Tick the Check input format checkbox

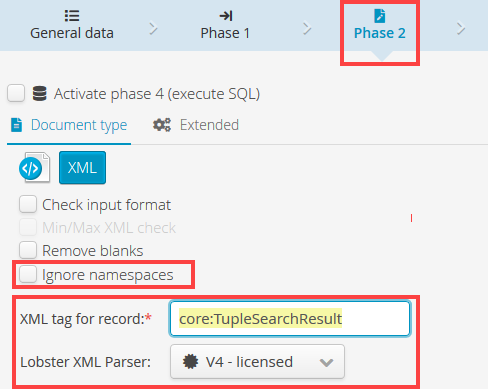click(x=28, y=204)
